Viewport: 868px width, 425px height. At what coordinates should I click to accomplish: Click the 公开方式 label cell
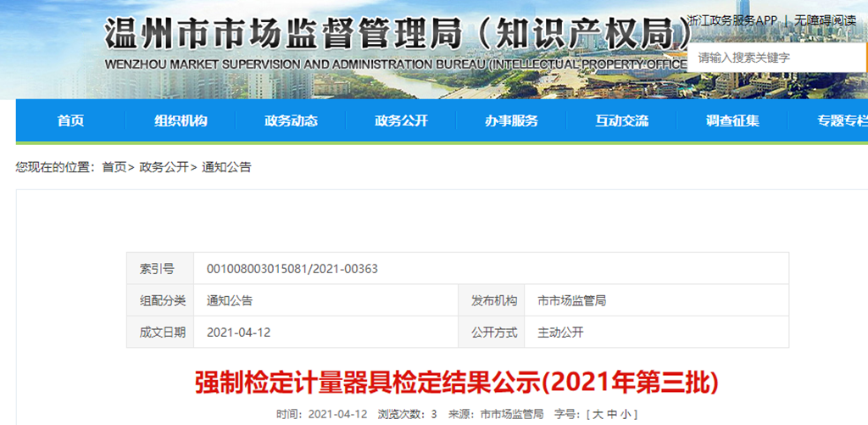tap(492, 332)
